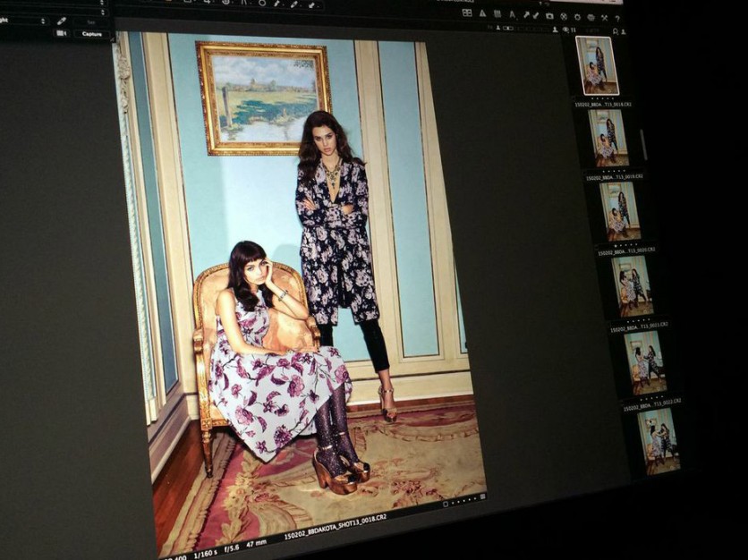Click the globe icon in top toolbar

[x=591, y=16]
